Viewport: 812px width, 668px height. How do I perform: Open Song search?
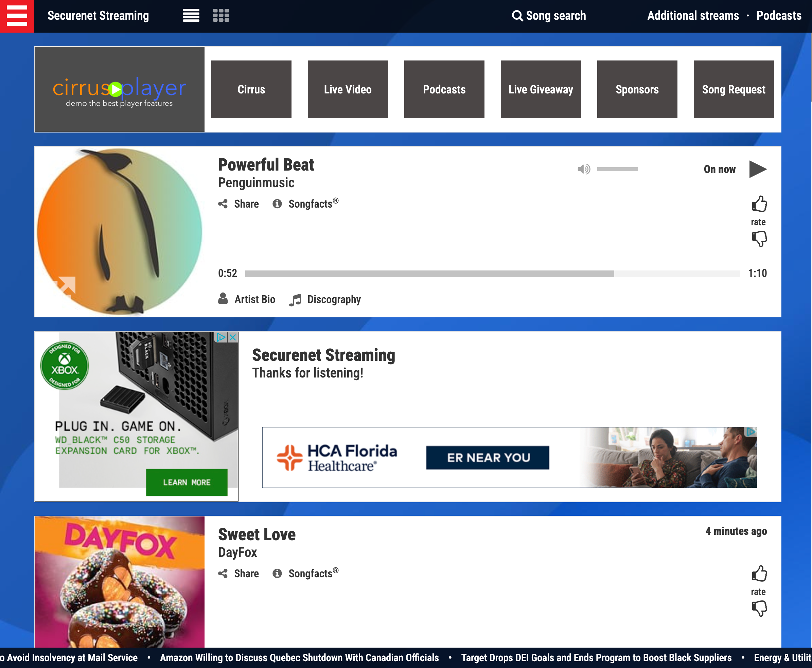click(549, 16)
